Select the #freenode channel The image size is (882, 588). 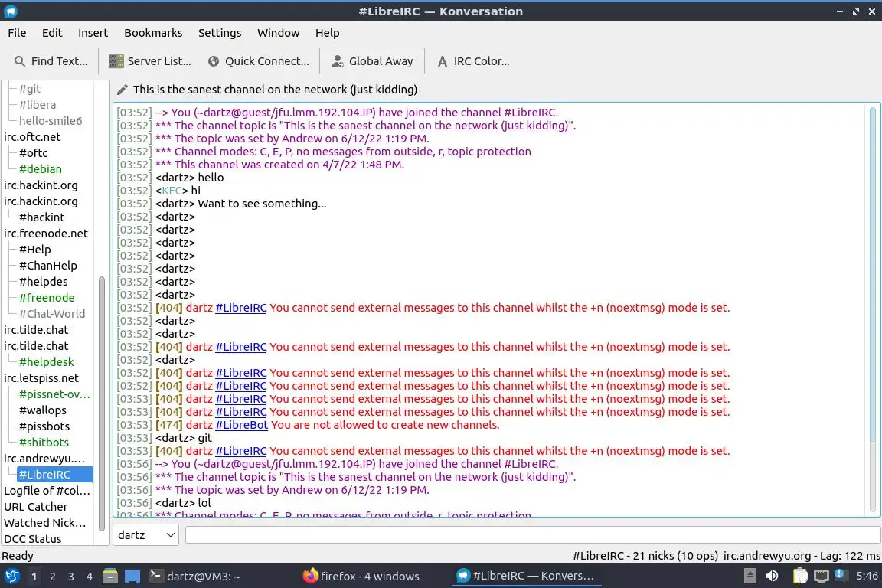47,298
